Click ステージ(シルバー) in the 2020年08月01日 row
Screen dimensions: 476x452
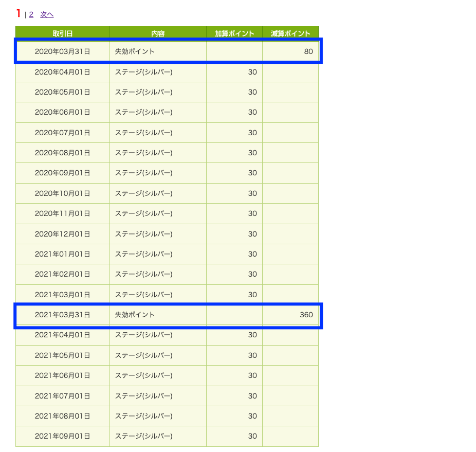[x=143, y=153]
